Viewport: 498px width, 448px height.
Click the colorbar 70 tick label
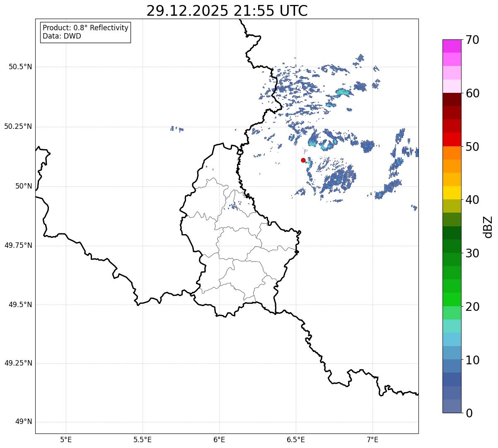pos(472,40)
